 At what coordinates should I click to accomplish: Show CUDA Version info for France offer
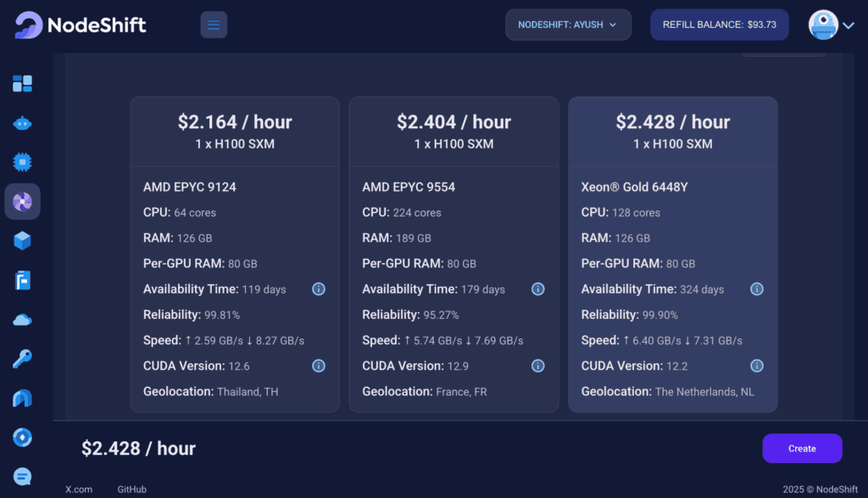(x=537, y=366)
